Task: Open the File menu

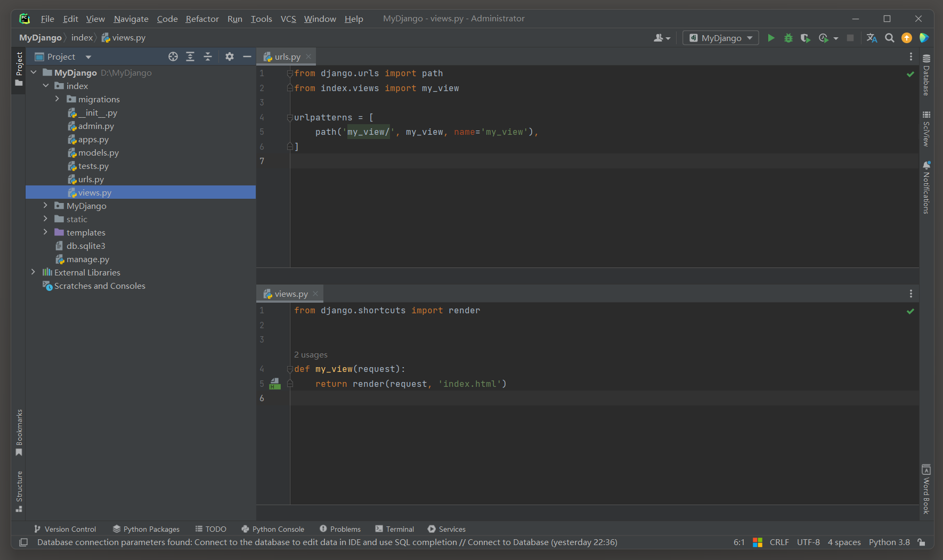Action: point(47,19)
